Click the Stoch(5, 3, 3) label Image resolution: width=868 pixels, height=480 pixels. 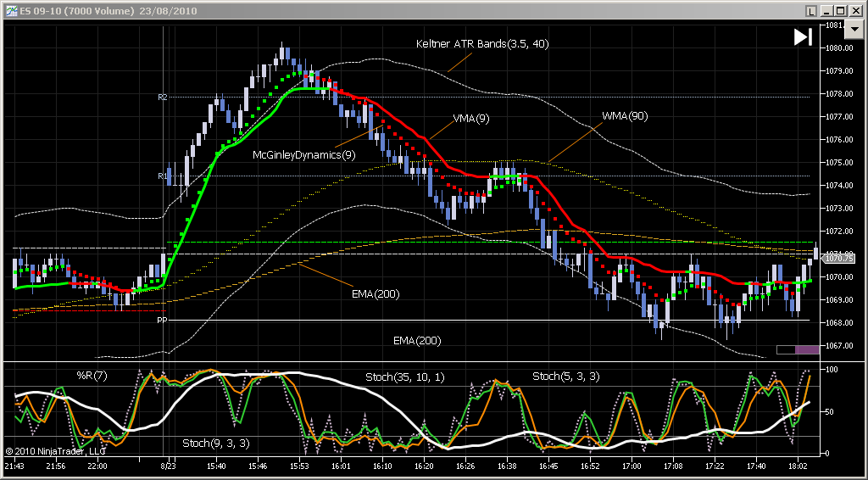(565, 377)
